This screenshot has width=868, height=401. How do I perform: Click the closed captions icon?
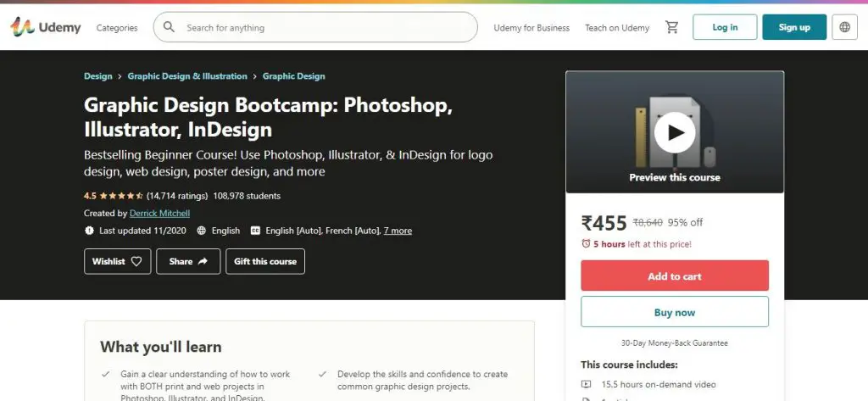point(254,231)
